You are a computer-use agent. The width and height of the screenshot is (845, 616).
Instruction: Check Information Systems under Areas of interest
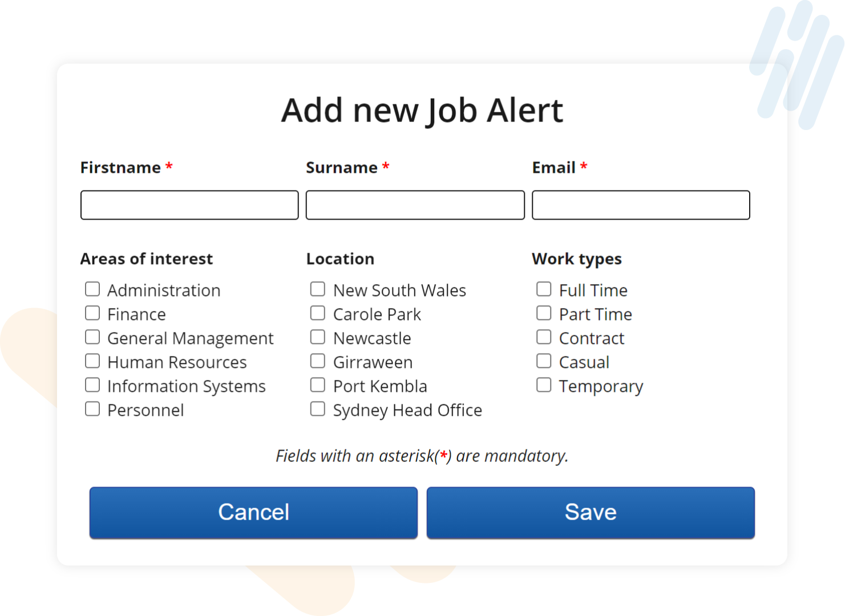tap(92, 384)
